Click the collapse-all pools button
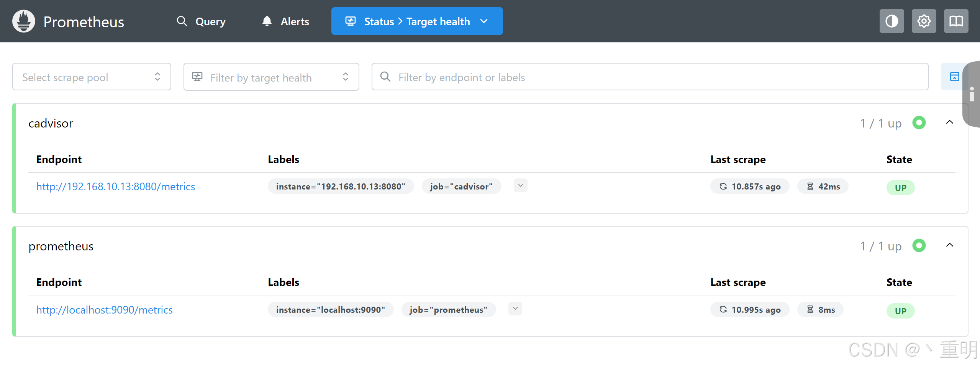Screen dimensions: 980x366 (x=954, y=77)
